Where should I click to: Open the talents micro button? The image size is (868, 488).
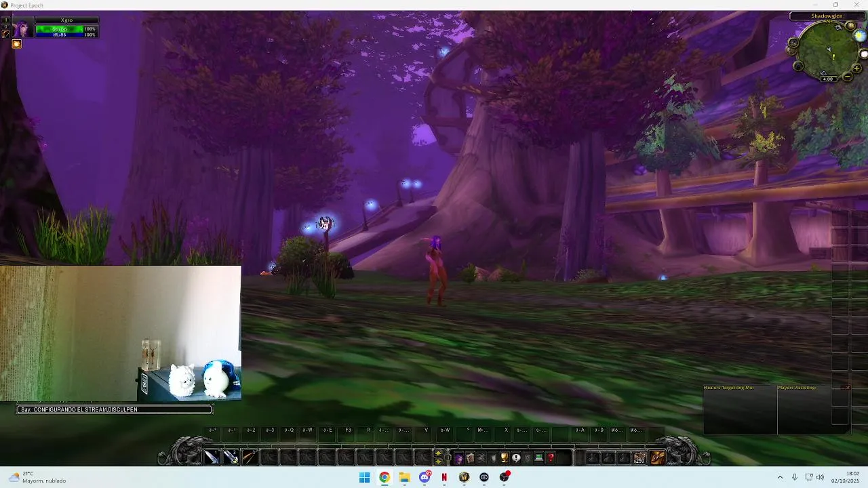coord(481,458)
